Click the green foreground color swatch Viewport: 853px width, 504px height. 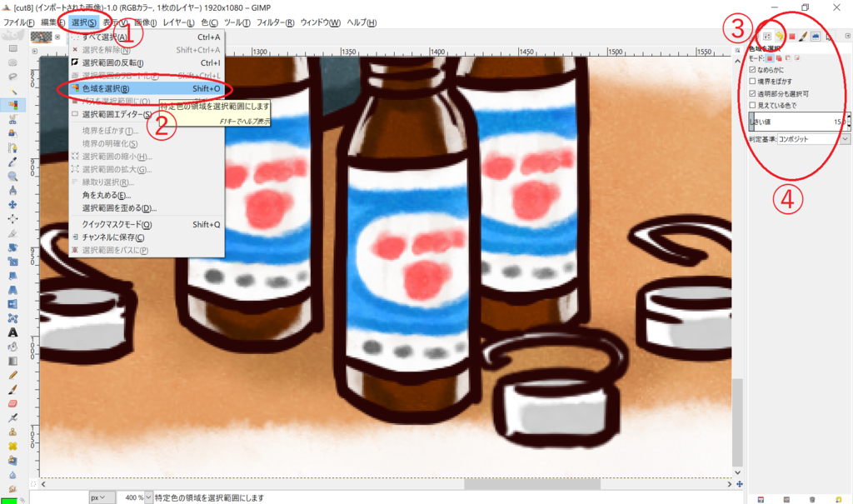pyautogui.click(x=8, y=500)
